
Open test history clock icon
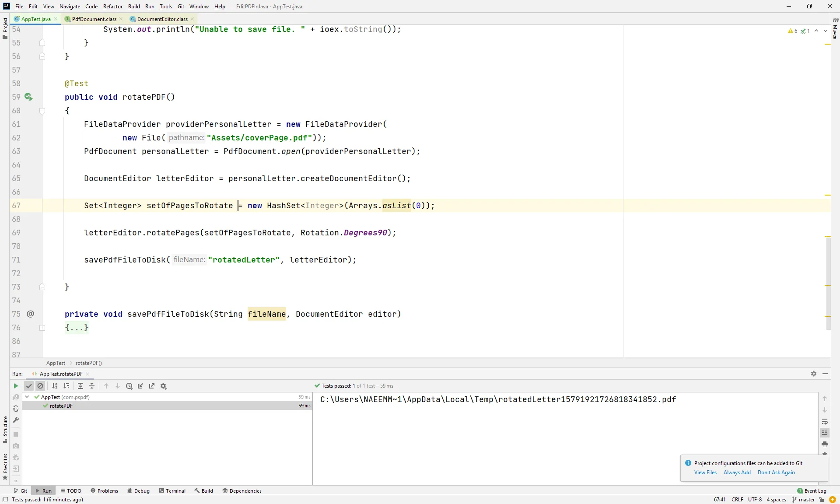click(129, 386)
